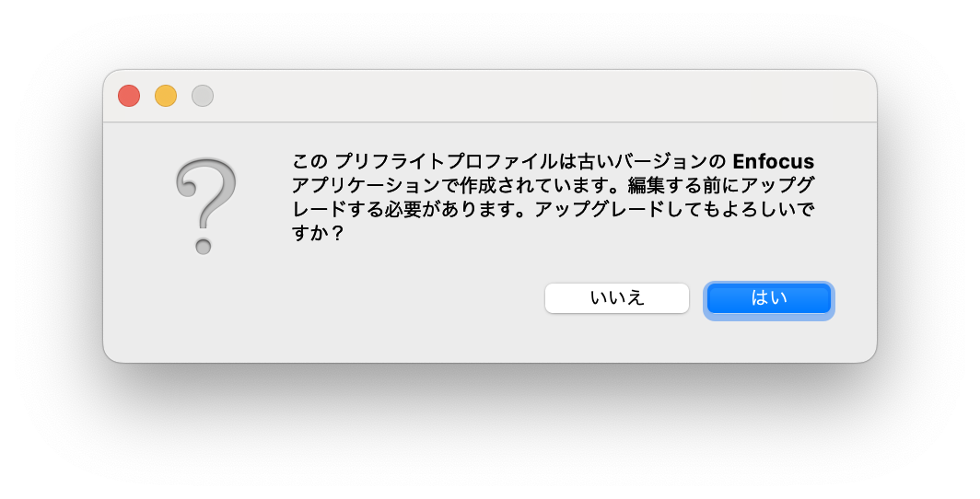Click the large question mark icon
This screenshot has width=980, height=499.
click(205, 206)
